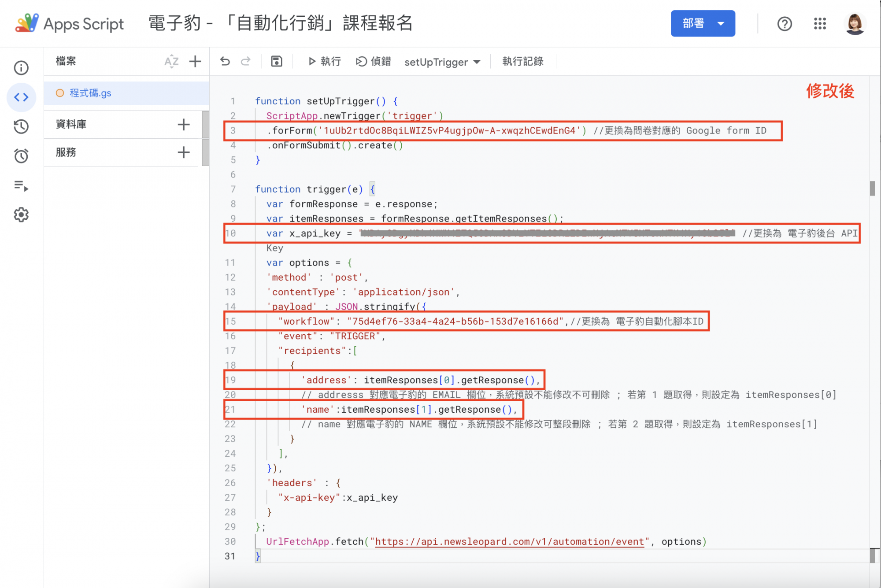881x588 pixels.
Task: Click "x-api-key":x_api_key on line 27
Action: pos(338,497)
